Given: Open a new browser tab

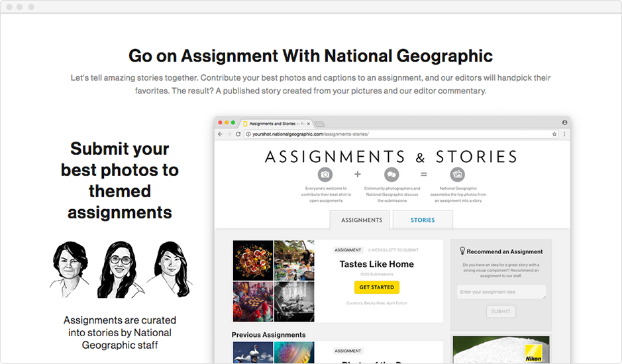Looking at the screenshot, I should click(x=320, y=124).
